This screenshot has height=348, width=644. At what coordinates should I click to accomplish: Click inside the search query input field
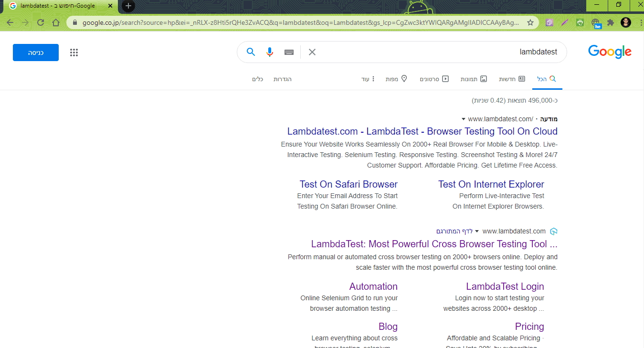pos(477,52)
